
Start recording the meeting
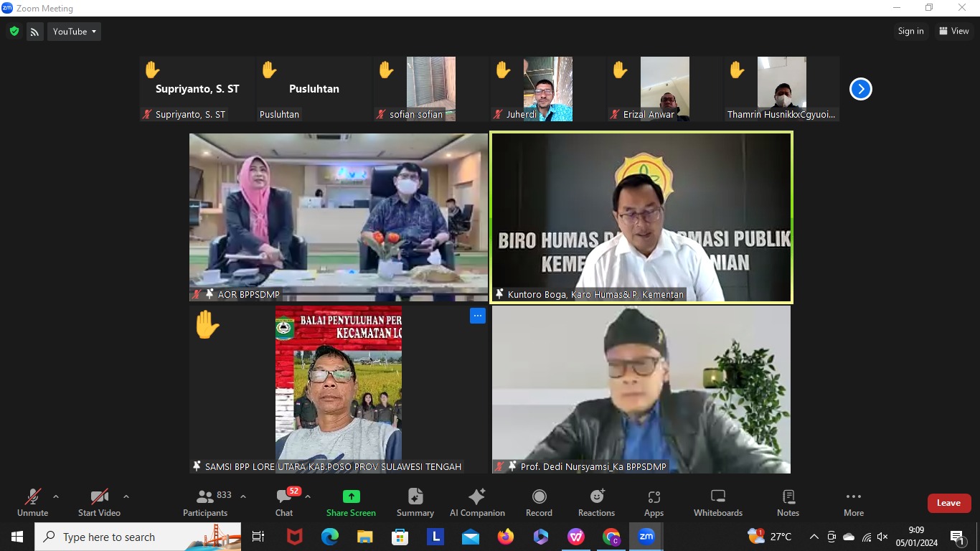click(x=539, y=502)
